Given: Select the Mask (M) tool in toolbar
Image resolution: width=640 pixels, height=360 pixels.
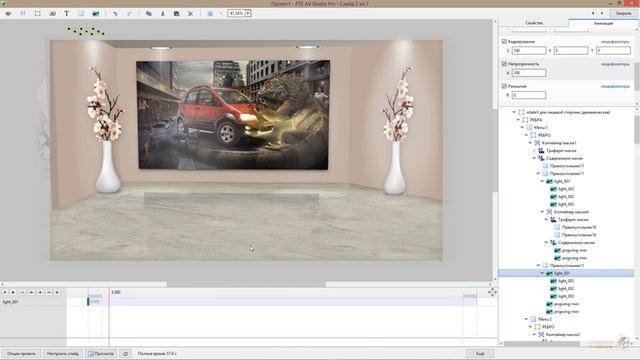Looking at the screenshot, I should pyautogui.click(x=23, y=13).
